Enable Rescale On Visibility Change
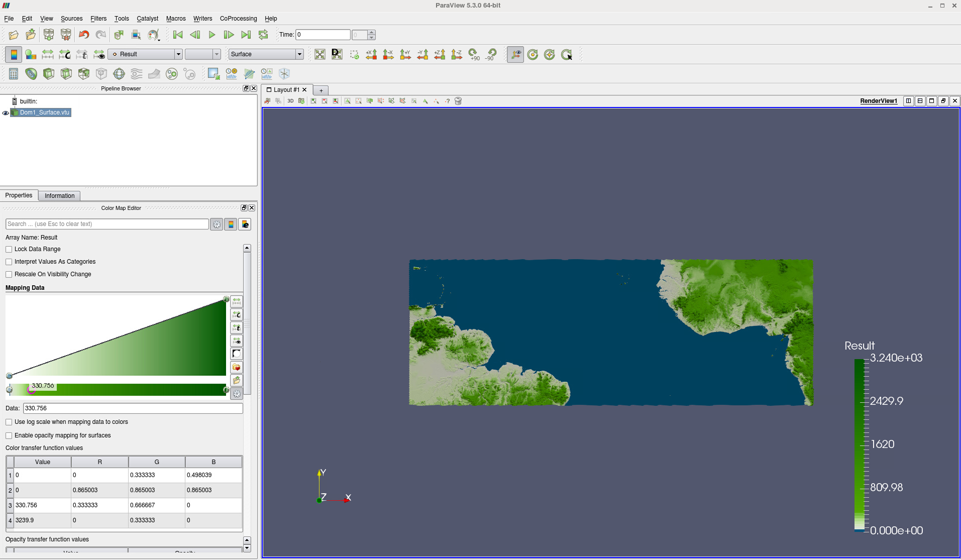This screenshot has height=560, width=961. pos(9,274)
